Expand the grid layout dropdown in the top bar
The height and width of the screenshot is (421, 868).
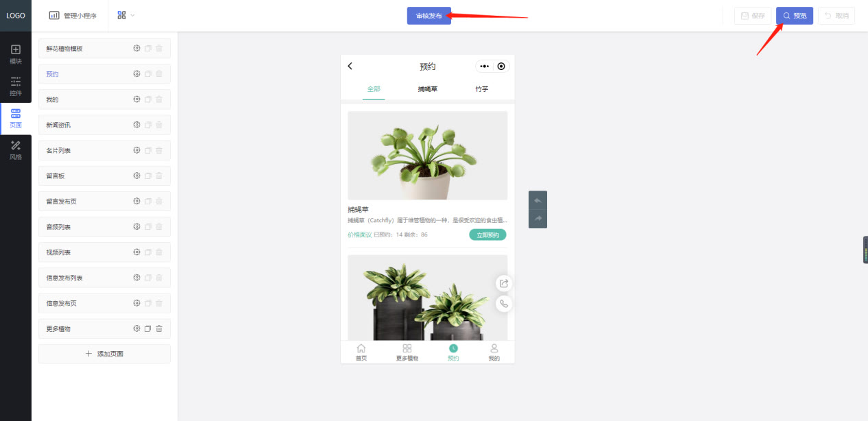125,15
